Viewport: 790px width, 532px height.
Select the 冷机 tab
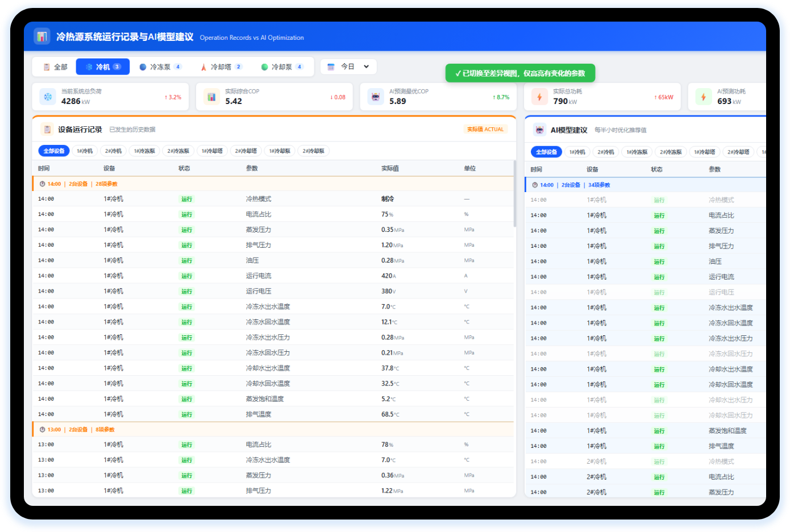coord(103,67)
